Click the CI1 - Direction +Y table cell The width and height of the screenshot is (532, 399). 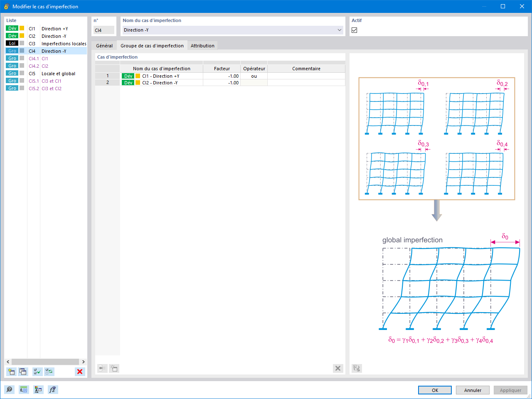click(x=161, y=76)
